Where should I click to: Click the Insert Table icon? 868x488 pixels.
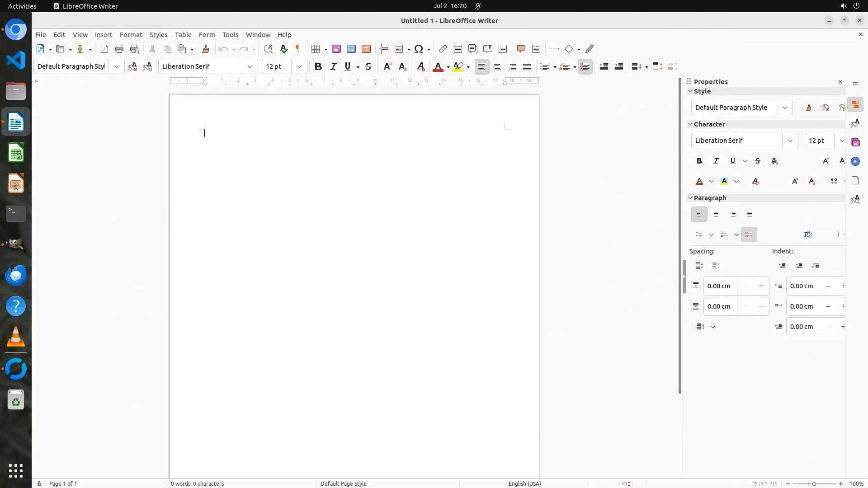tap(316, 49)
